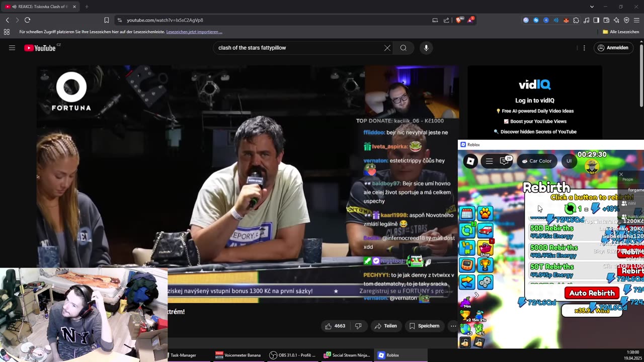Switch to Voicemeeter Banana in the taskbar
This screenshot has height=362, width=644.
click(237, 355)
